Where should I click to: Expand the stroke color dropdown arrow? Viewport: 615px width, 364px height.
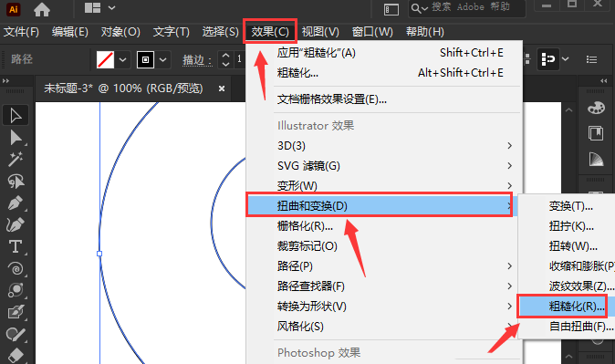click(x=162, y=60)
